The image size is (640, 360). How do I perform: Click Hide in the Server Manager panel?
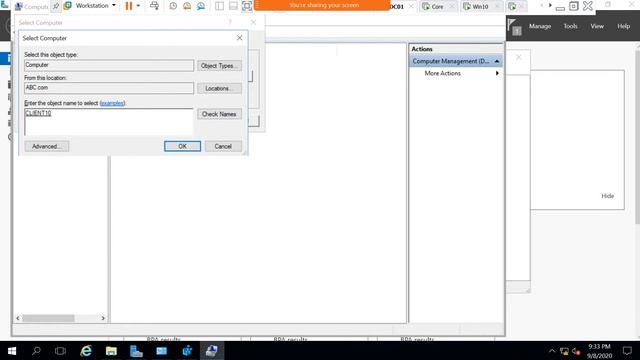(x=607, y=196)
